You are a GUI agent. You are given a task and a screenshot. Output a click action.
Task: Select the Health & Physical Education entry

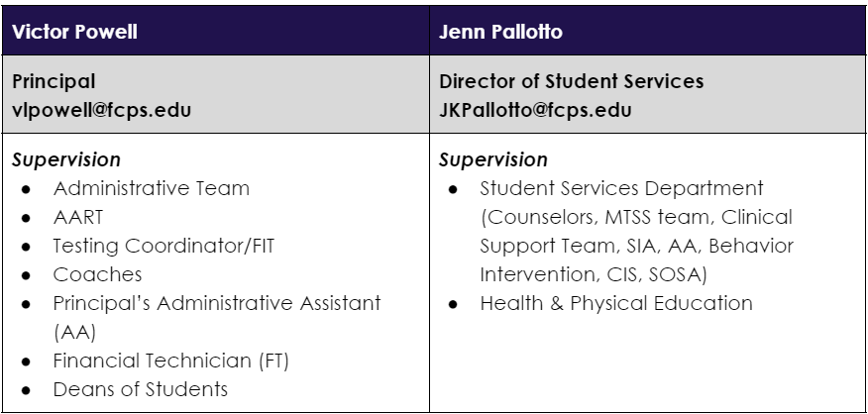(616, 302)
